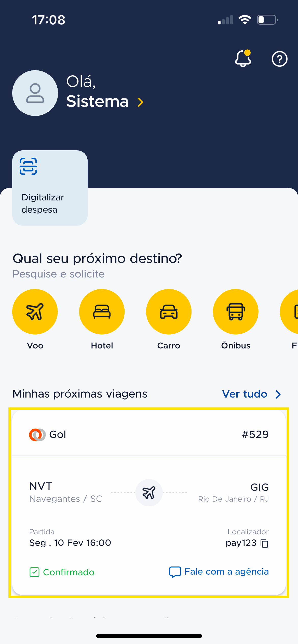The image size is (298, 644).
Task: Expand profile via chevron next to Sistema
Action: pos(140,102)
